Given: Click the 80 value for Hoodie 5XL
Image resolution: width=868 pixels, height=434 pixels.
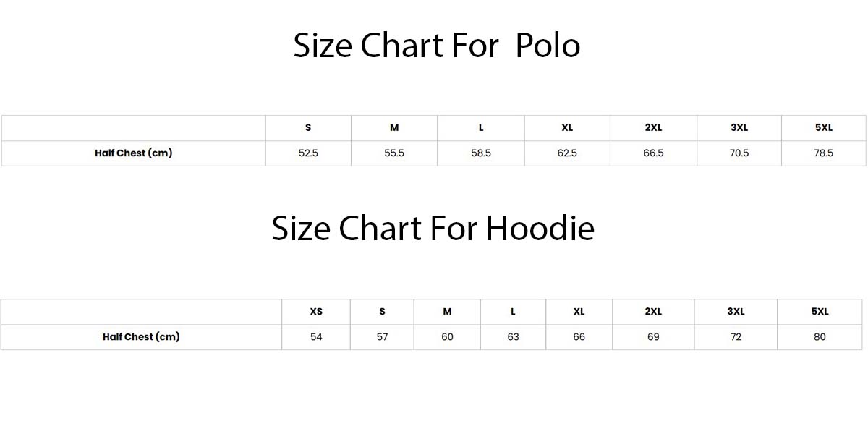Looking at the screenshot, I should (820, 337).
